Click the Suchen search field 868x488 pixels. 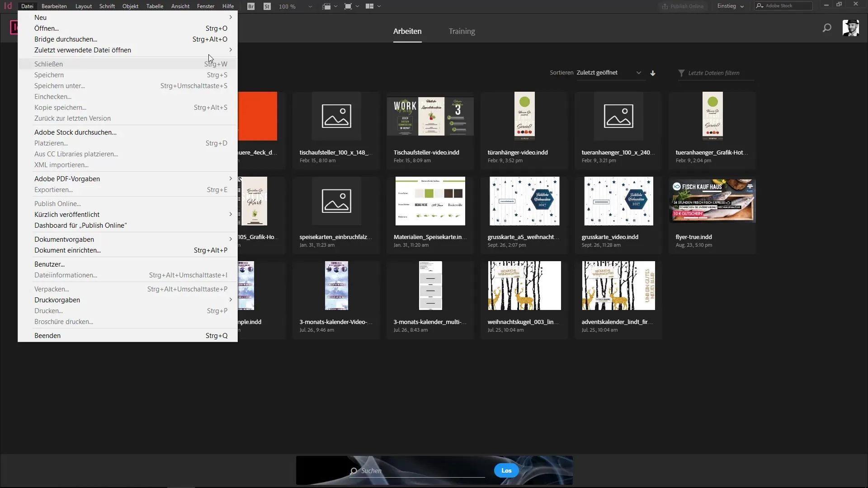click(x=417, y=471)
